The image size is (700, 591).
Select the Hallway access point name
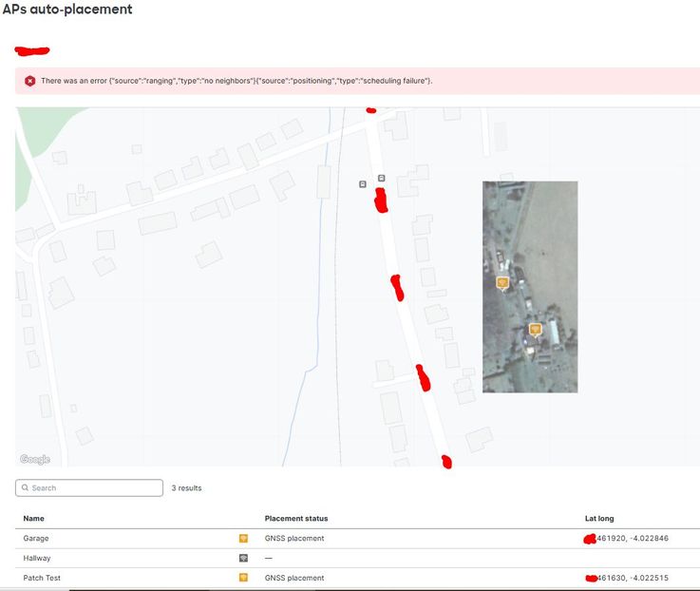[37, 559]
